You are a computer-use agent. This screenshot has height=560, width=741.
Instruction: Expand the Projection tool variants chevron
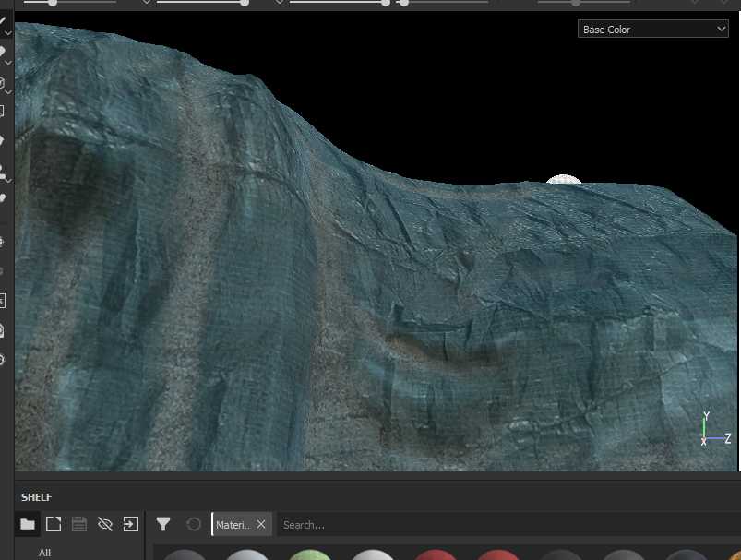coord(8,91)
